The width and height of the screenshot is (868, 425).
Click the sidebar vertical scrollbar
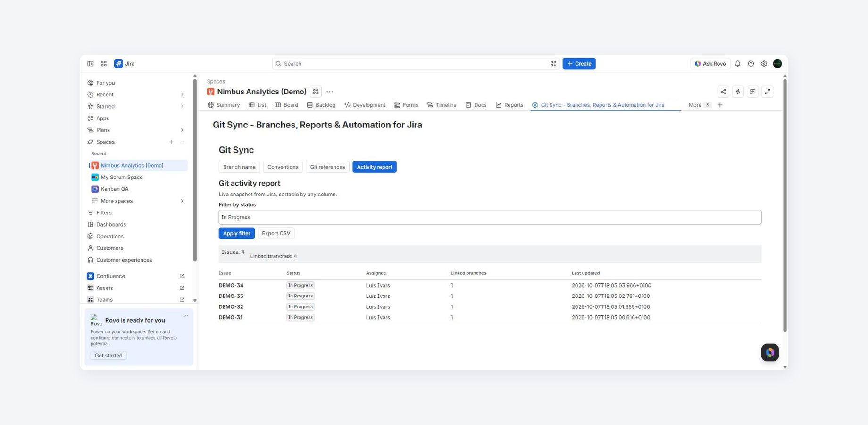click(195, 170)
